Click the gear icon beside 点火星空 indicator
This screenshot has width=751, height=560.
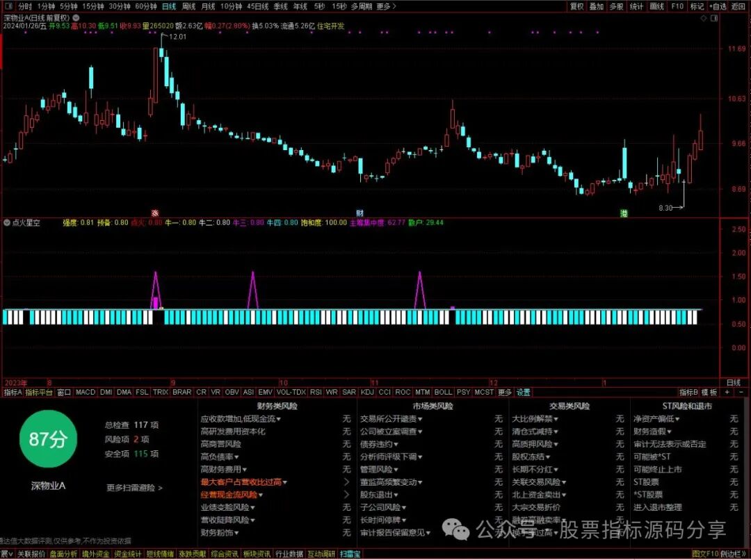(7, 222)
